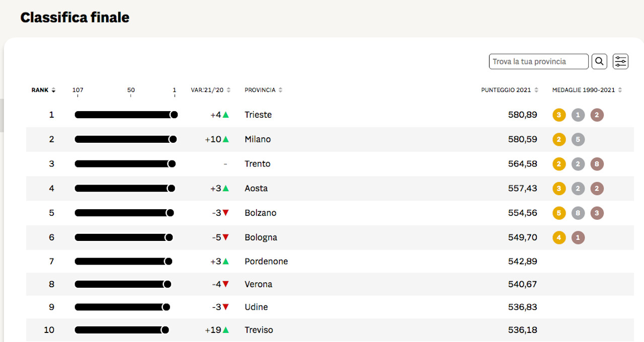This screenshot has width=644, height=342.
Task: Sort by Medaglie 1990-2021 column
Action: 587,90
